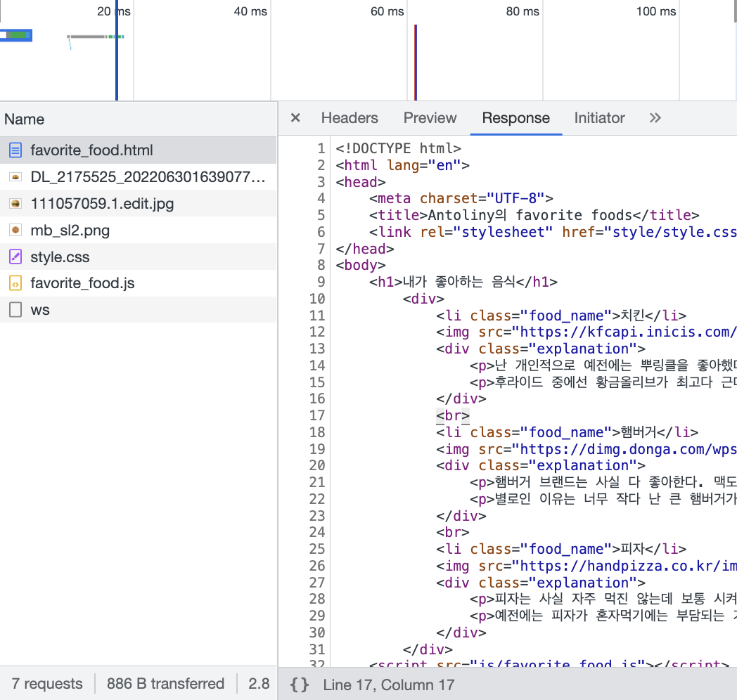Viewport: 737px width, 700px height.
Task: Click the red load event line in timeline
Action: tap(416, 62)
